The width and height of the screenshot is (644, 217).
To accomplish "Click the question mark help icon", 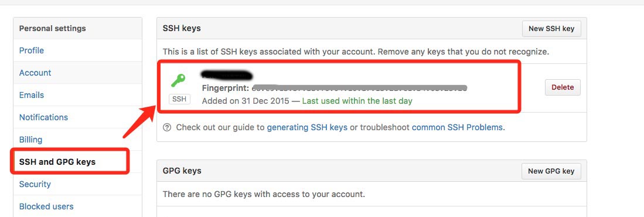I will (x=167, y=127).
